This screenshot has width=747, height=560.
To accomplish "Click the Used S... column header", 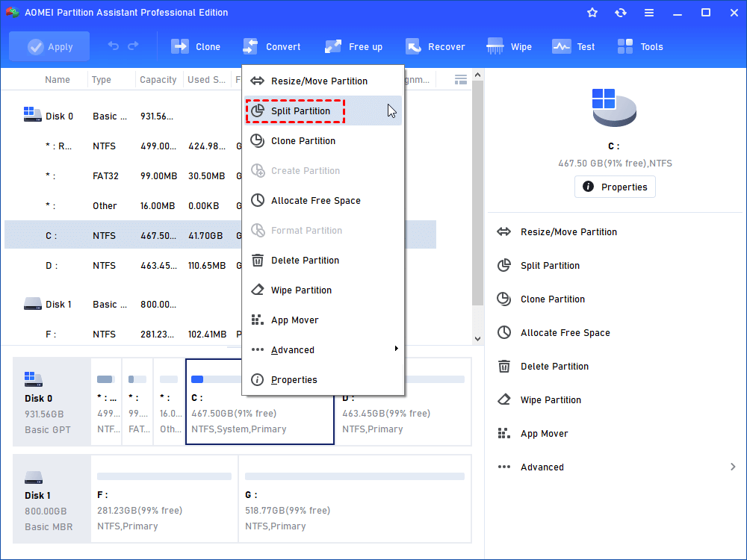I will point(206,80).
